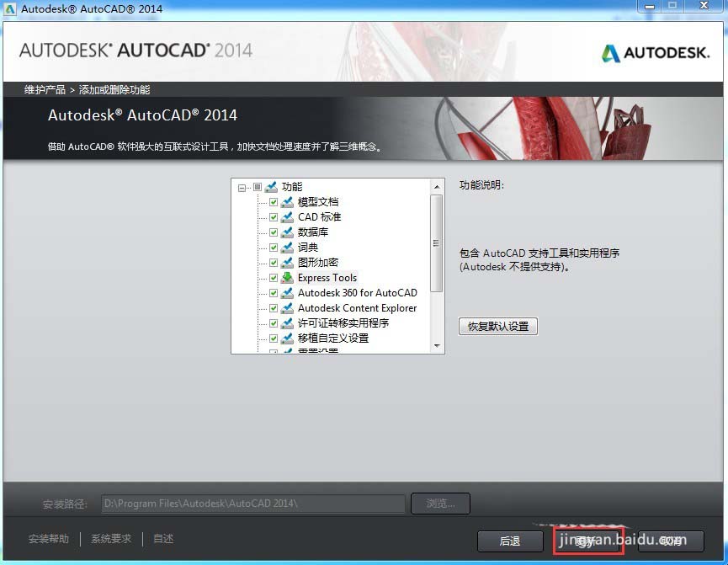Minimize the AutoCAD 2014 installer window
The width and height of the screenshot is (728, 565).
tap(650, 7)
